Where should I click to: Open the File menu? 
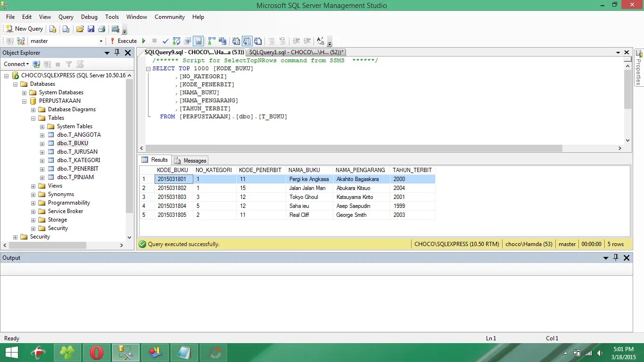10,17
